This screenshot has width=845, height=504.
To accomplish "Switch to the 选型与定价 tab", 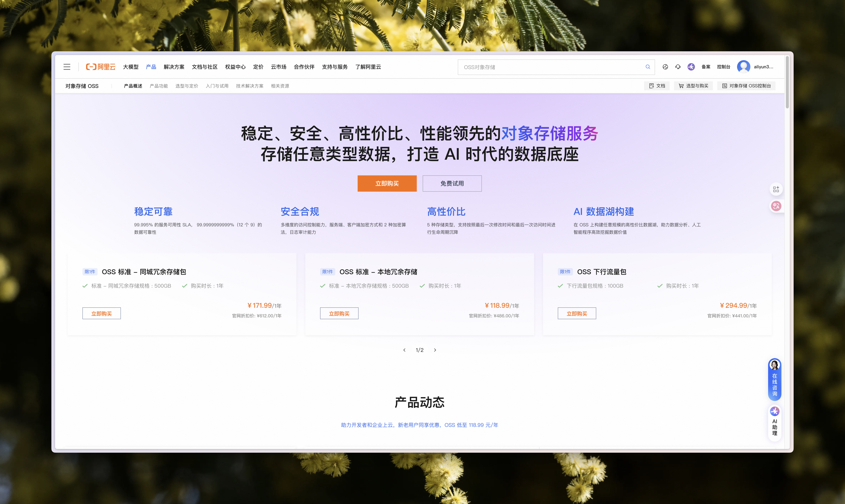I will coord(187,86).
